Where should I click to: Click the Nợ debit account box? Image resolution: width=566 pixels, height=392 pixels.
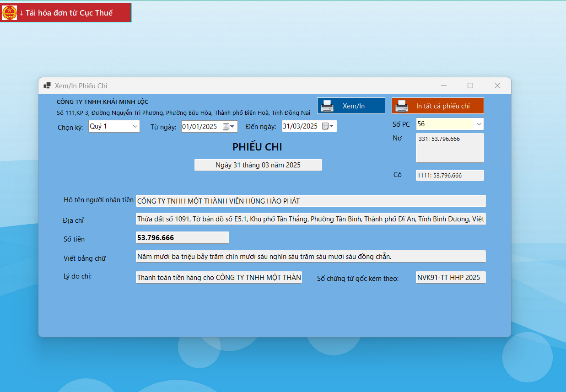click(449, 148)
